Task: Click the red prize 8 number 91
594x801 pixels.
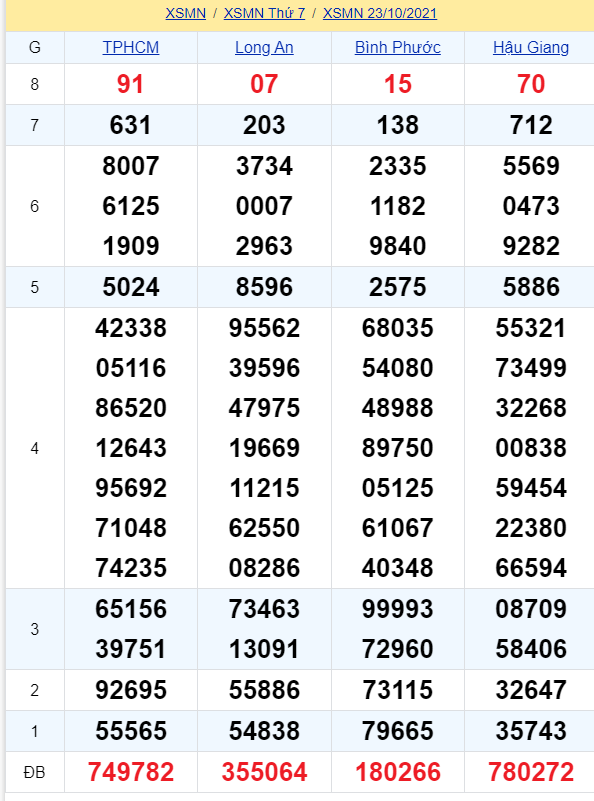Action: pos(131,84)
